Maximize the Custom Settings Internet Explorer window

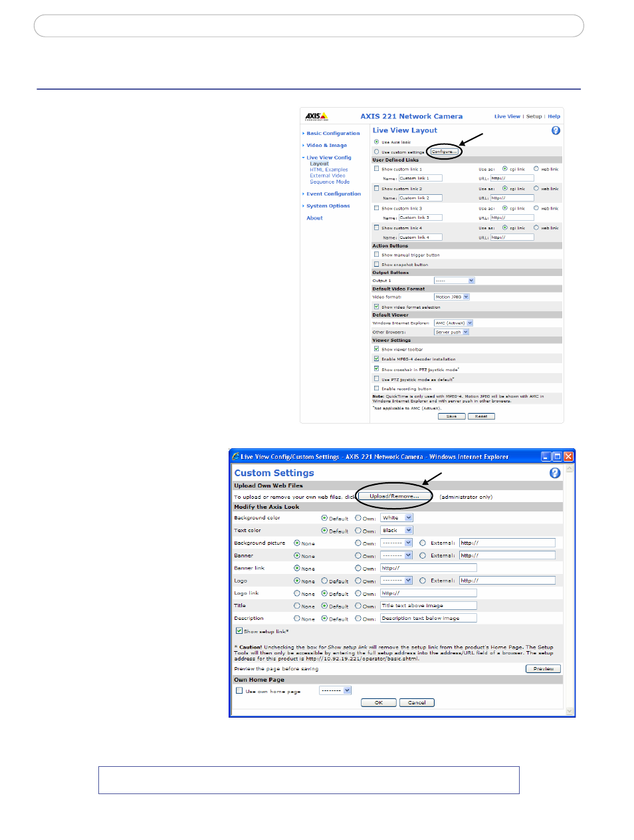click(x=557, y=456)
